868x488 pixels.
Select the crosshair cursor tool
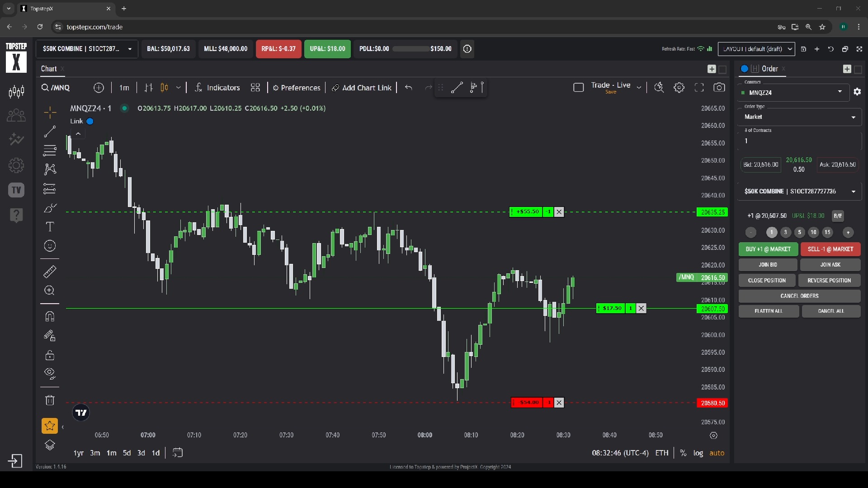50,112
